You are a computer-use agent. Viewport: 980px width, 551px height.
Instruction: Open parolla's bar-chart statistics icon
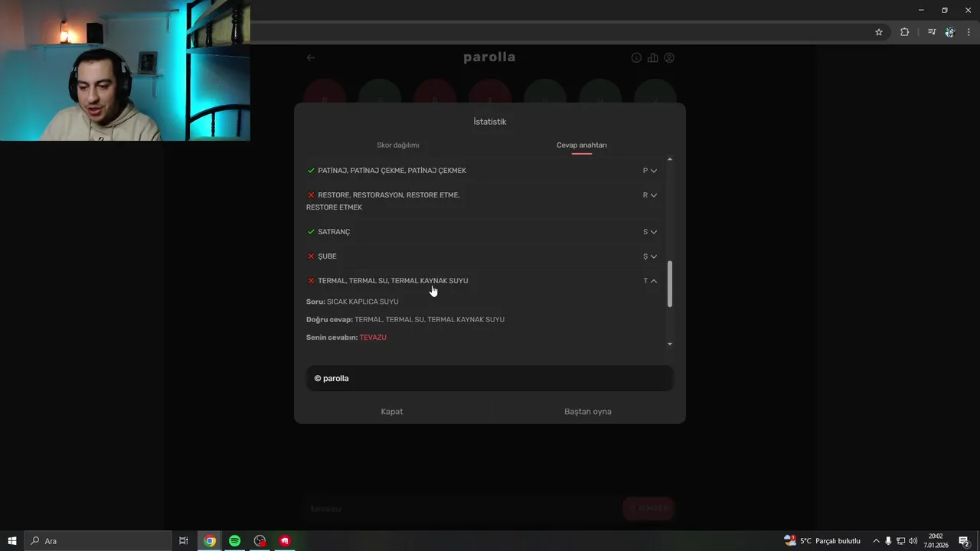coord(652,57)
